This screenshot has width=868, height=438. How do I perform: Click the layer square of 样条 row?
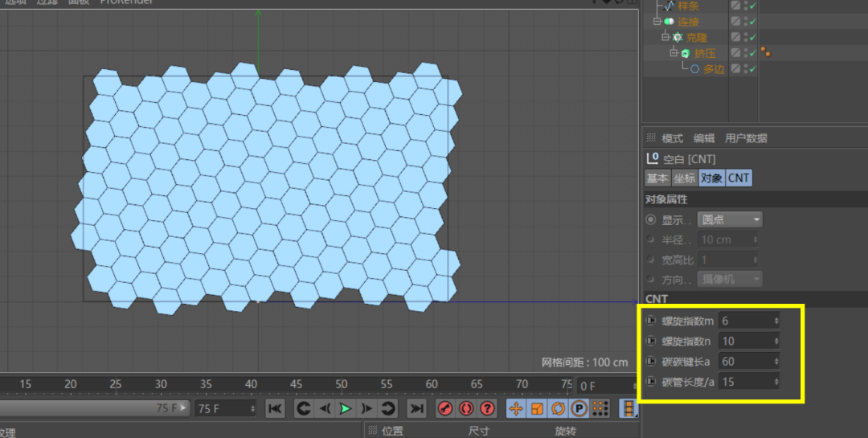click(735, 6)
